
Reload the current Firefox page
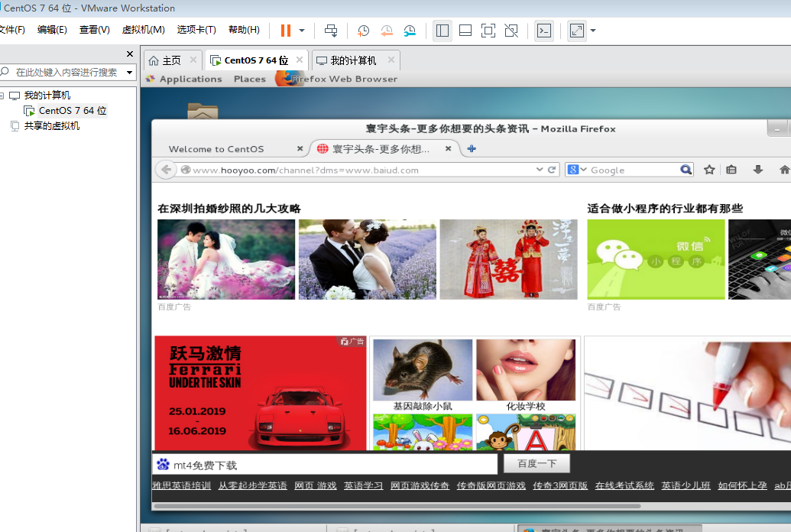point(552,170)
